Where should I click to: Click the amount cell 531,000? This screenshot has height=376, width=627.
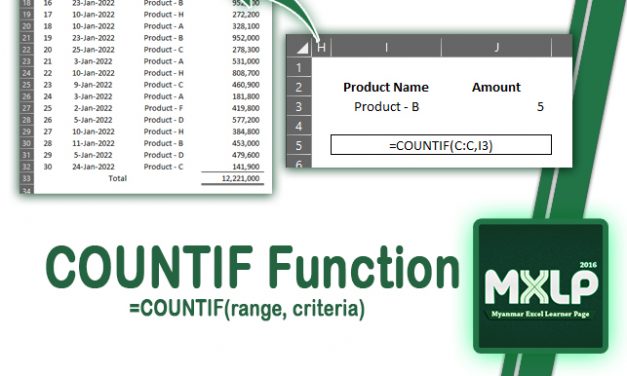click(x=246, y=61)
